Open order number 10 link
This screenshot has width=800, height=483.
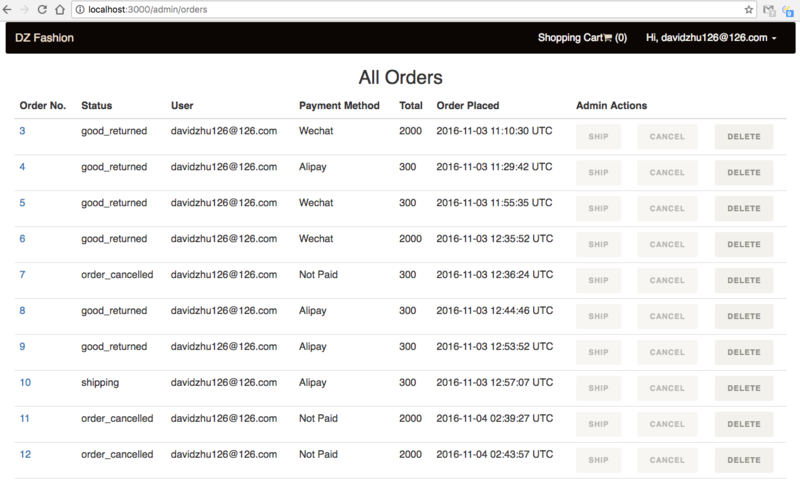25,383
